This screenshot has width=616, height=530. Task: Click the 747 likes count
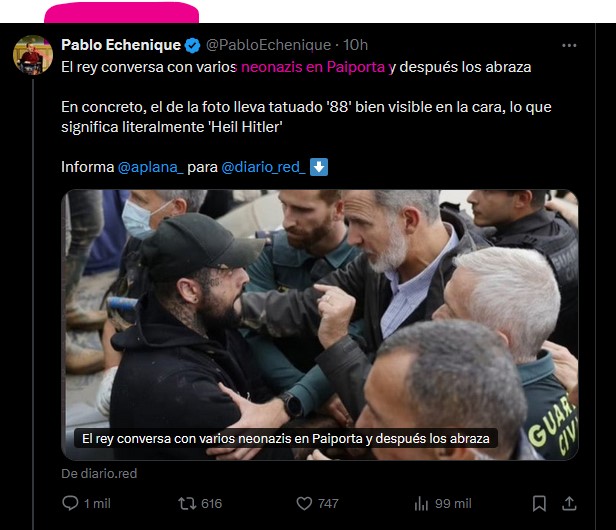pyautogui.click(x=328, y=503)
